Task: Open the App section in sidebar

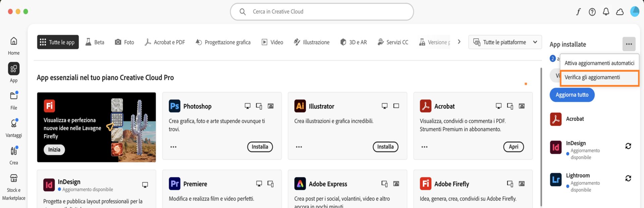Action: (x=14, y=73)
